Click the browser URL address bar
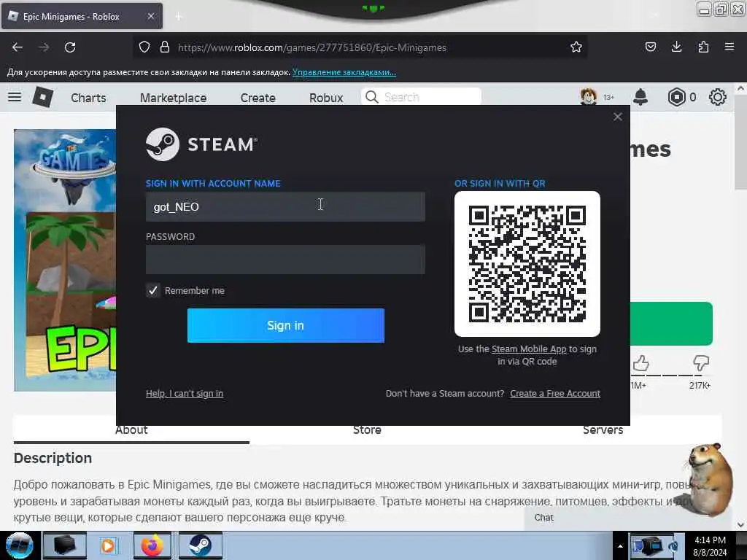 pos(360,47)
